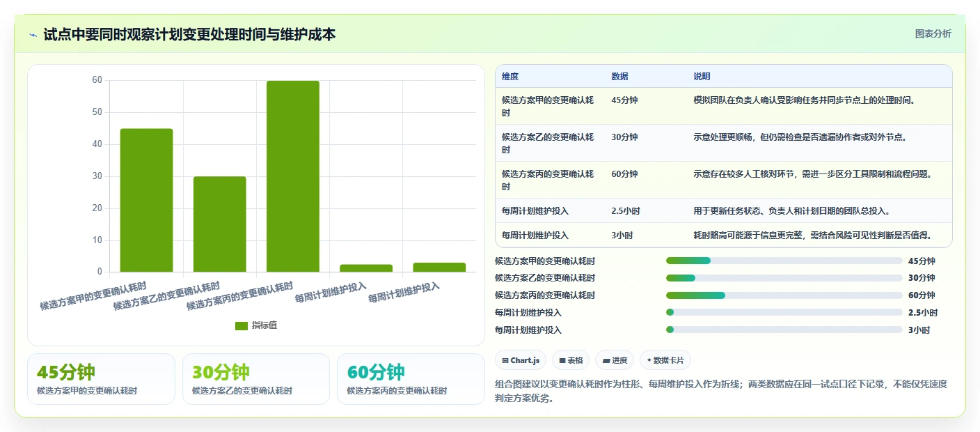Click the progress bar for 候选方案丙 at 60分钟
Screen dimensions: 980x432
click(784, 295)
